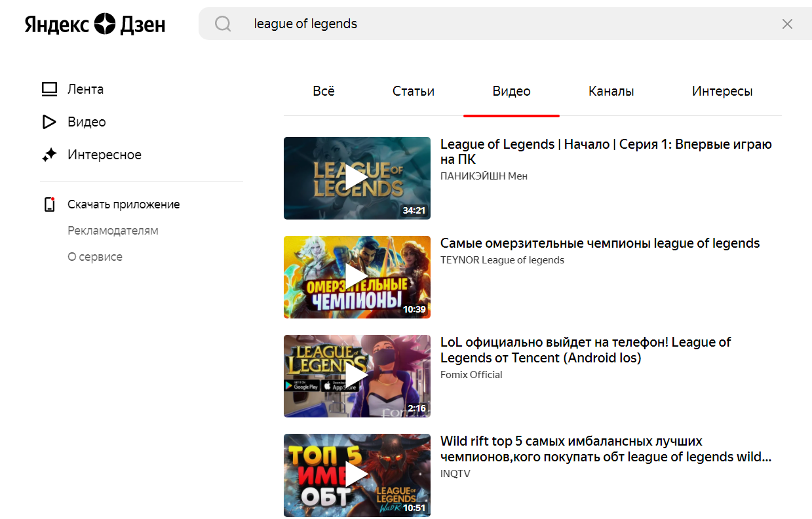Viewport: 812px width, 519px height.
Task: Clear the search field with X icon
Action: [x=787, y=24]
